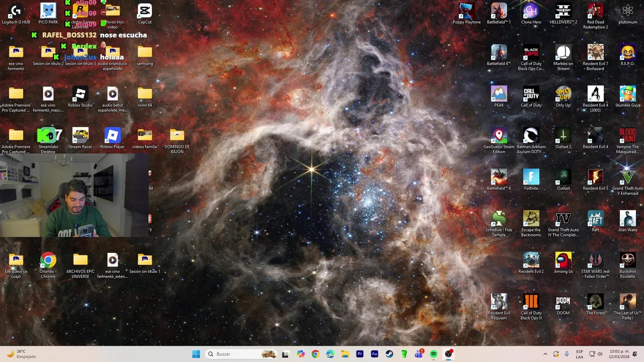
Task: Open videos familia folder
Action: click(x=145, y=138)
